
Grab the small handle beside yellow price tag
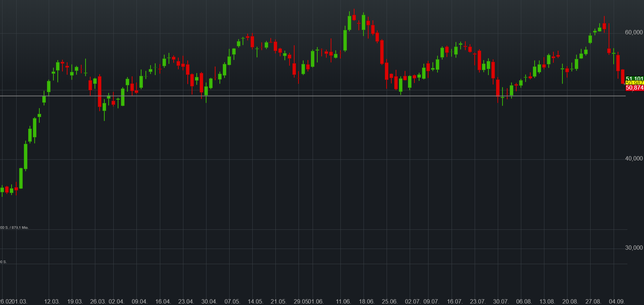pyautogui.click(x=625, y=84)
